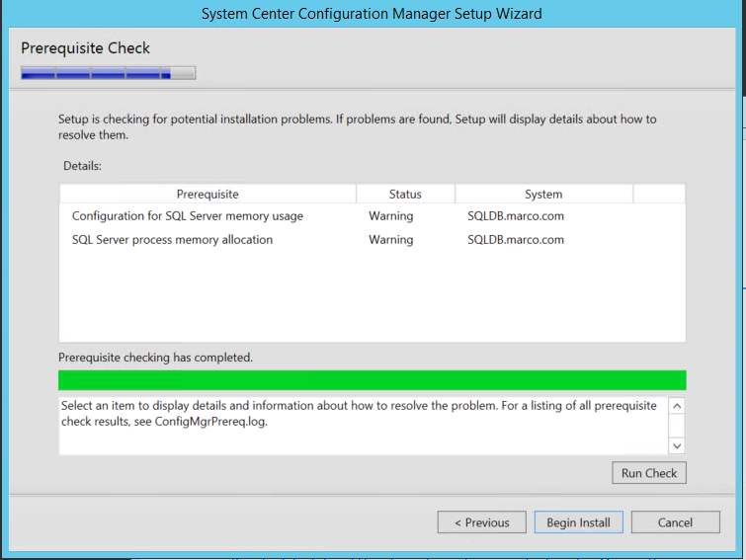Screen dimensions: 746x560
Task: Click the details text mentioning ConfigMgrPrereq.log
Action: click(359, 414)
